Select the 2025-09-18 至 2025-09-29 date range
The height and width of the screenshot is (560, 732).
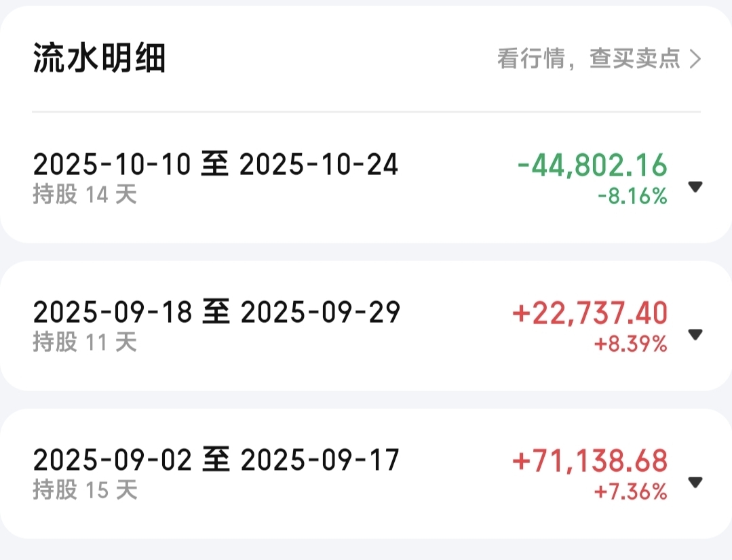[216, 312]
